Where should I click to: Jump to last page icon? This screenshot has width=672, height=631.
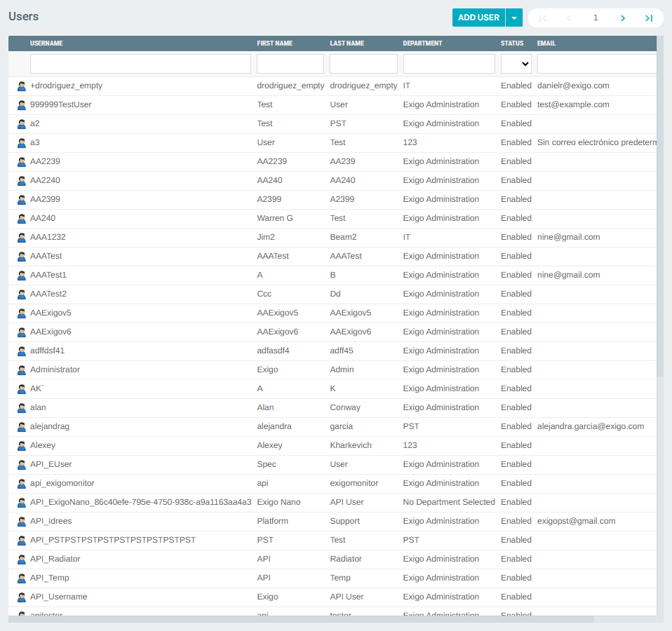[649, 18]
